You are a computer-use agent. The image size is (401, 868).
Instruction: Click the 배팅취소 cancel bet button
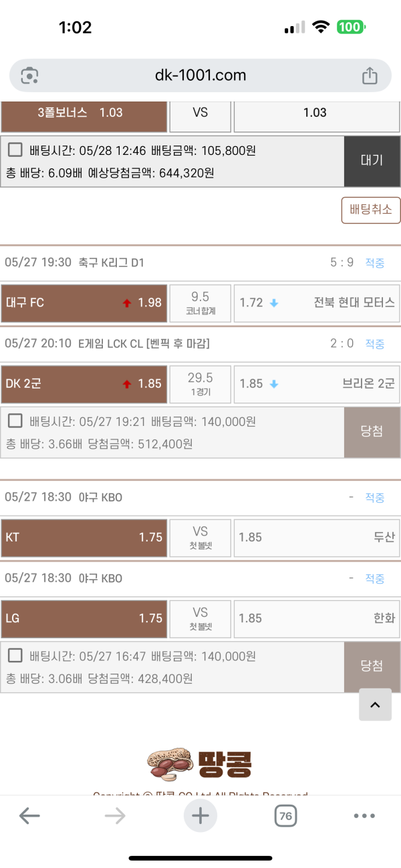[370, 210]
